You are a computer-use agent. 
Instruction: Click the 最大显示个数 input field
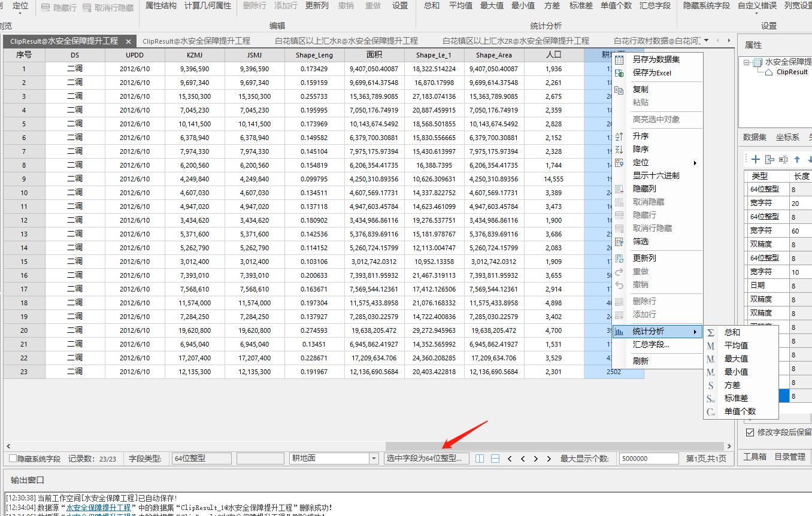coord(649,459)
